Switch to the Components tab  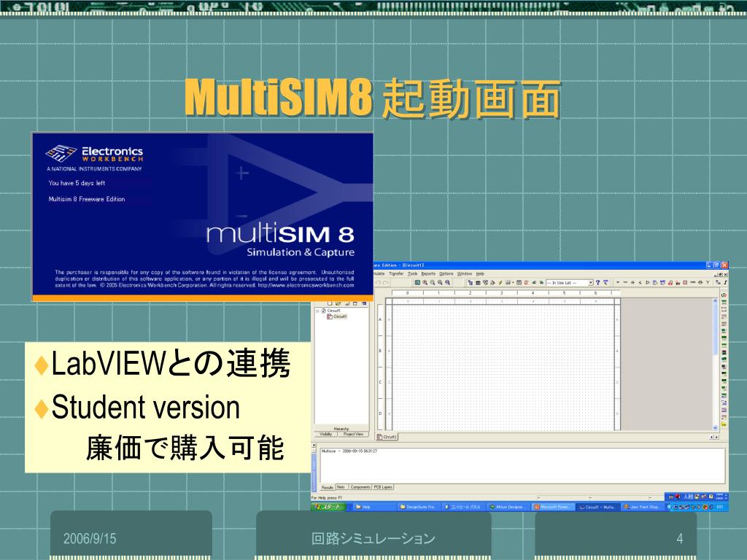tap(360, 487)
